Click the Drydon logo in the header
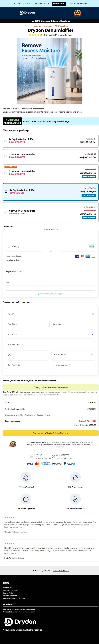This screenshot has width=99, height=644. tap(27, 13)
